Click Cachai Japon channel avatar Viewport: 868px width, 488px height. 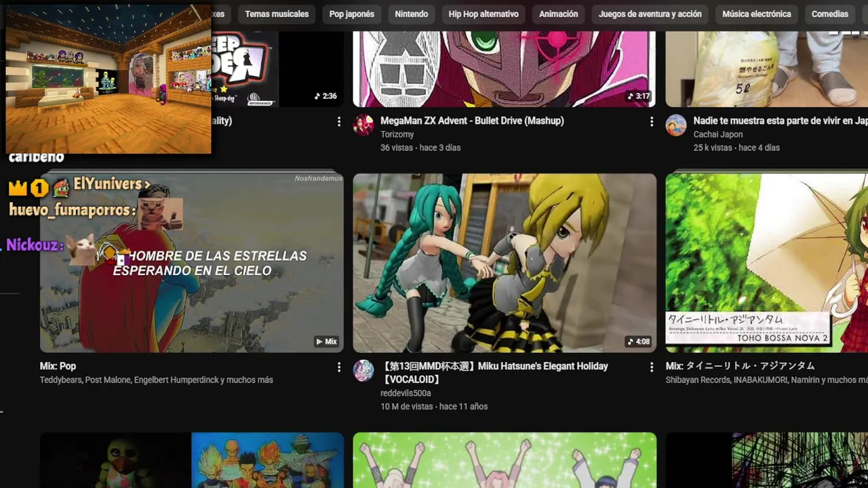(676, 125)
